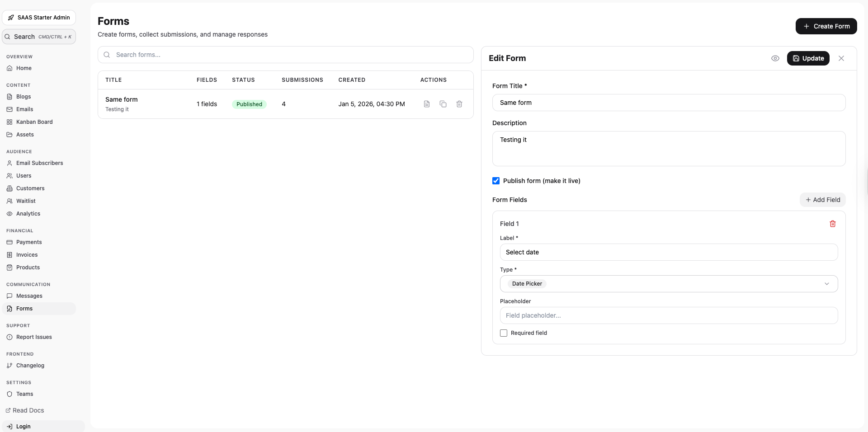Delete Same form using trash icon
Image resolution: width=868 pixels, height=432 pixels.
[x=459, y=104]
